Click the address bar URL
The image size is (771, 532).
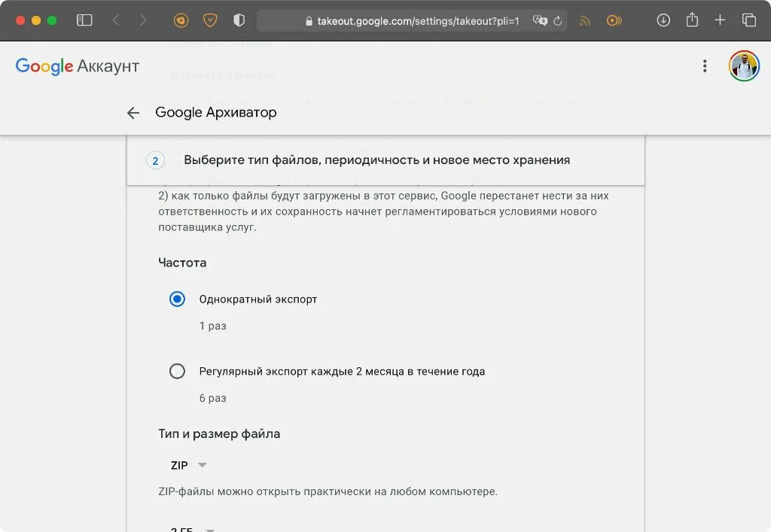418,21
